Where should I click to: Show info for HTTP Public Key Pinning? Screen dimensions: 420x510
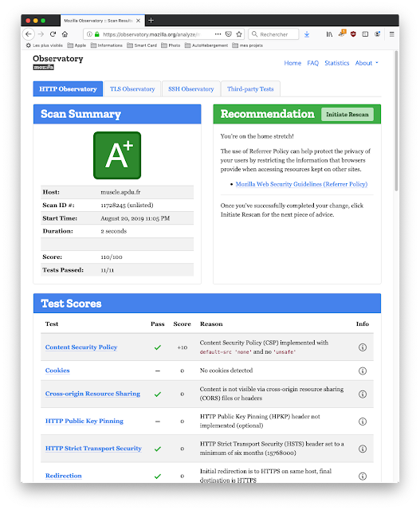(363, 422)
